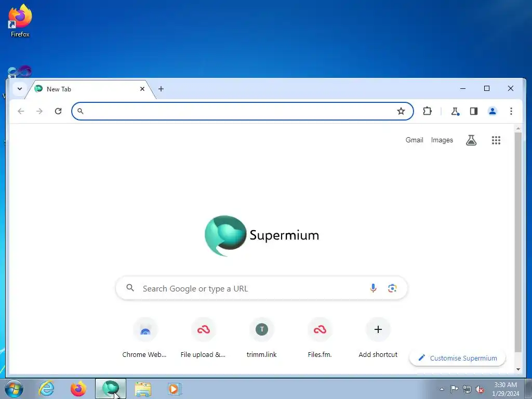Screen dimensions: 532x399
Task: Open the Action Center flag icon
Action: [x=454, y=389]
